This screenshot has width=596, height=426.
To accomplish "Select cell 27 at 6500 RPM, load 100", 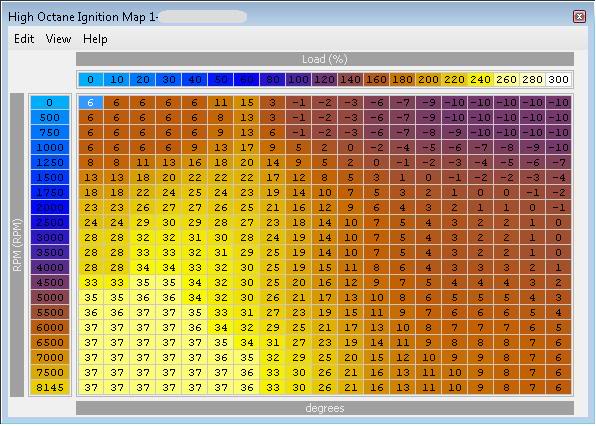I will coord(298,342).
